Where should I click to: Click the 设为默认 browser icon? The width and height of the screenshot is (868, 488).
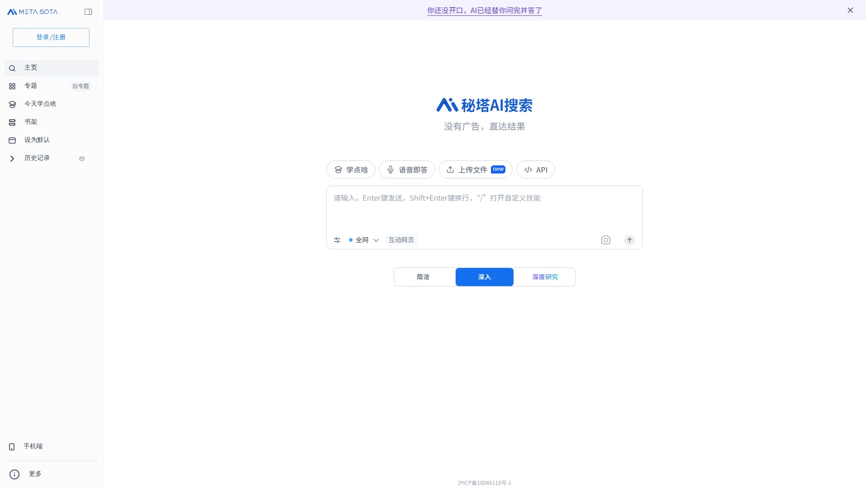[x=12, y=140]
